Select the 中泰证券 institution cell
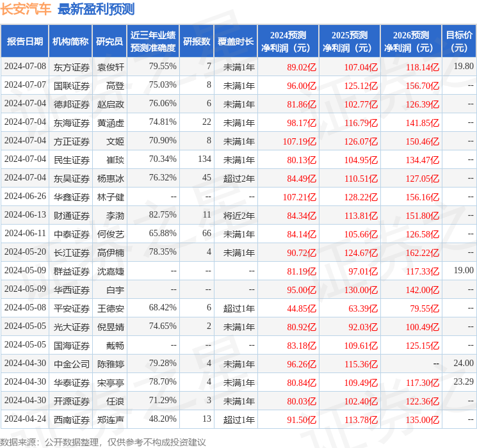Screen dimensions: 477x448 coord(72,234)
